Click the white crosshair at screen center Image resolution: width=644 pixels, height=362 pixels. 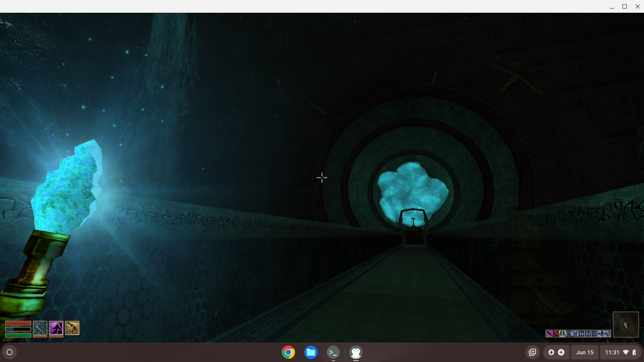point(322,178)
